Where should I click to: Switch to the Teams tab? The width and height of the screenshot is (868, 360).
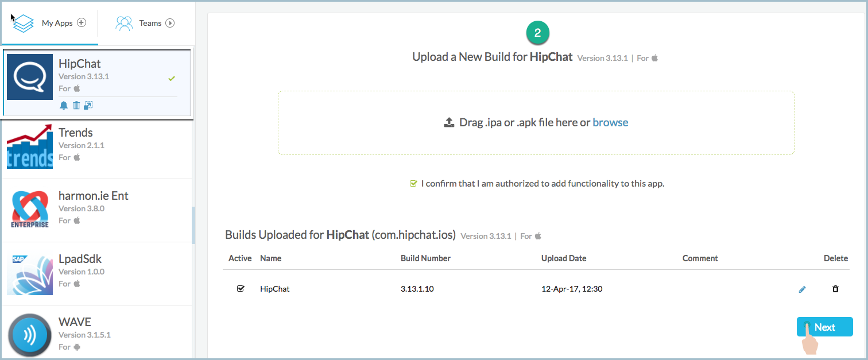pos(146,23)
